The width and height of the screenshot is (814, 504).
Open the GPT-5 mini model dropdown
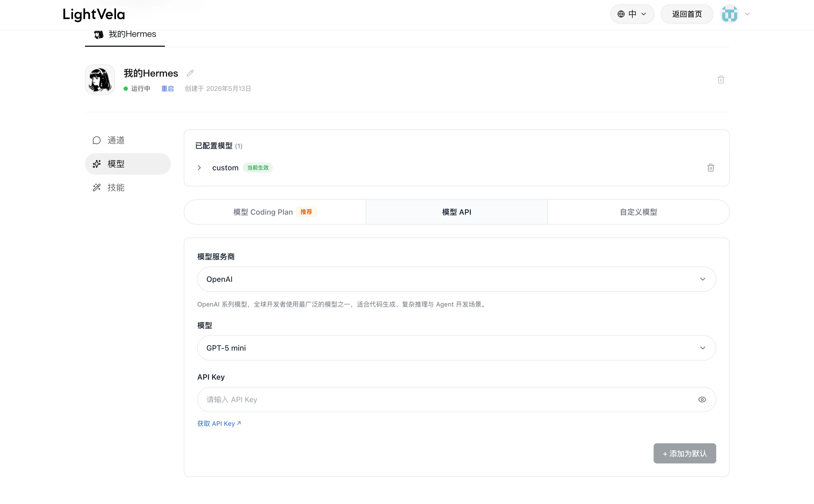(x=456, y=348)
